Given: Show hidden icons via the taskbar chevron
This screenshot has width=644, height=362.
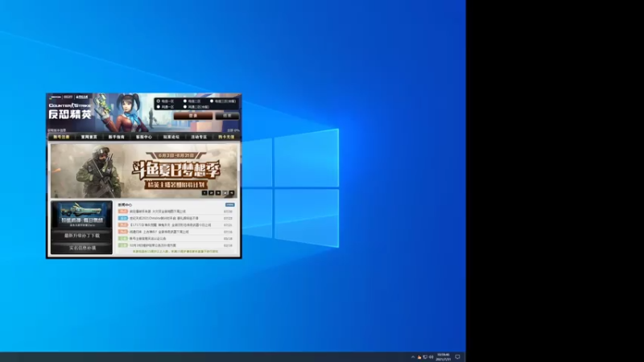Looking at the screenshot, I should point(413,357).
